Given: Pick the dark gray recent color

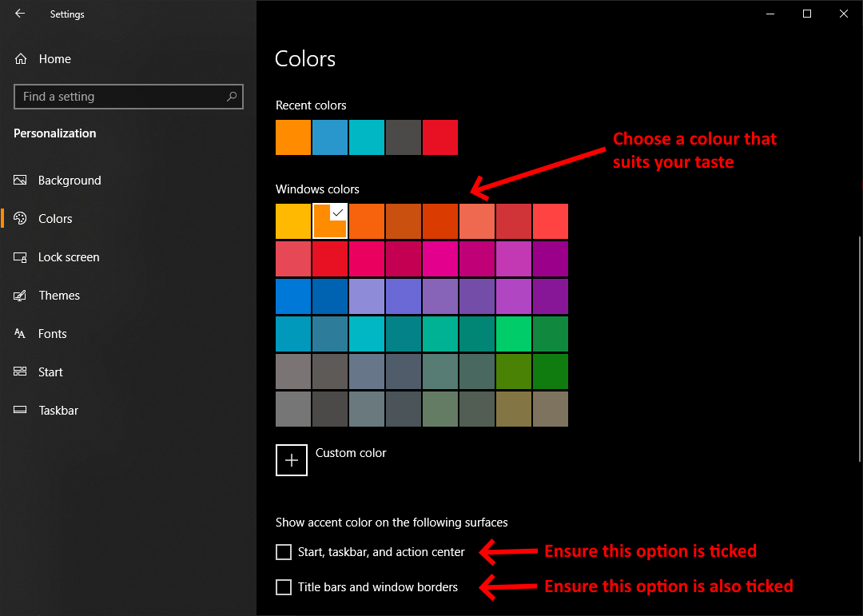Looking at the screenshot, I should (404, 137).
